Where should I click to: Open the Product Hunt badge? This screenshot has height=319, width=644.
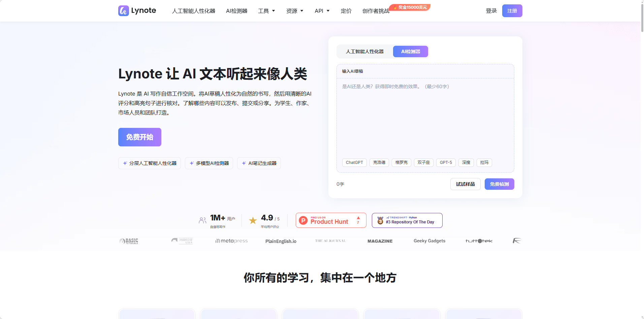click(x=331, y=220)
